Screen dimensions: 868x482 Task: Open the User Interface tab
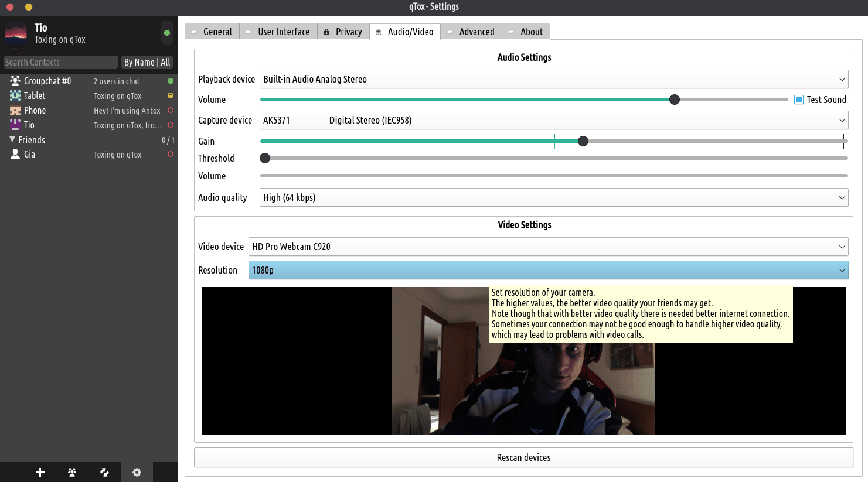click(x=278, y=32)
